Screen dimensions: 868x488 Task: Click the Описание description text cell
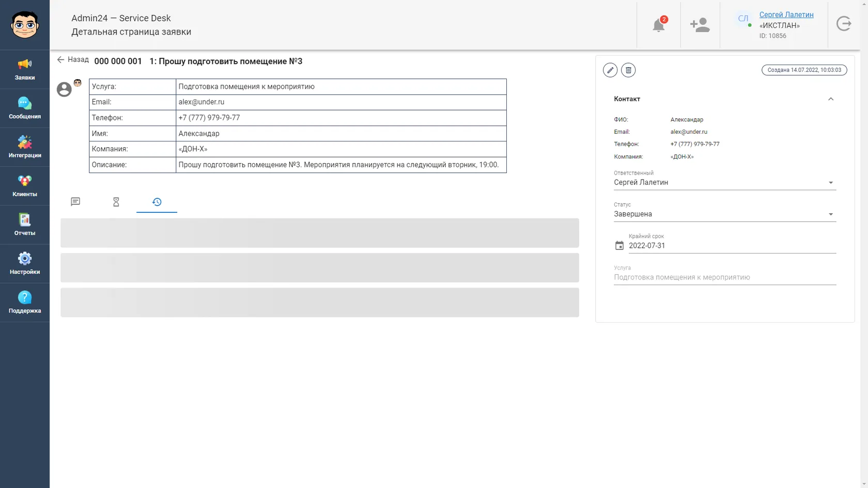point(341,165)
